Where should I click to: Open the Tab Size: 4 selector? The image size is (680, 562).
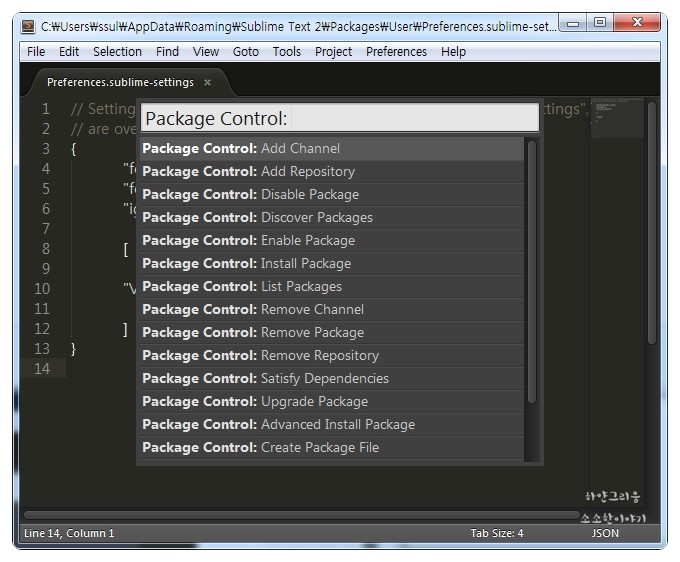click(497, 533)
